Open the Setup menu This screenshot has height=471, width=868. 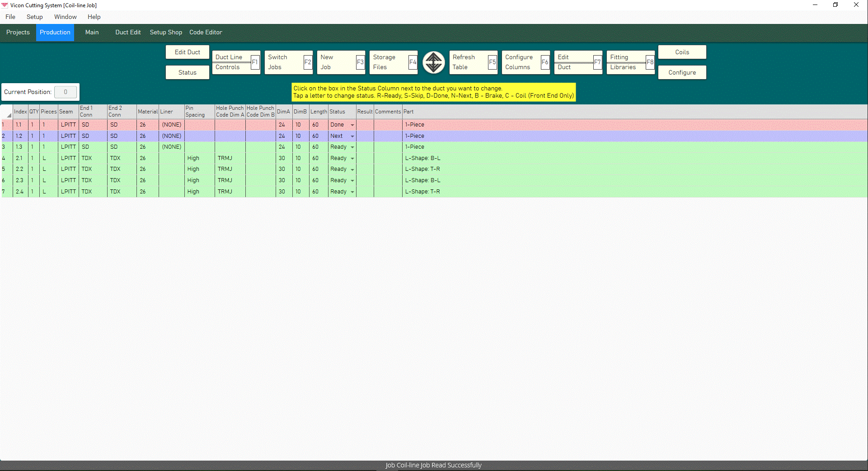(34, 17)
